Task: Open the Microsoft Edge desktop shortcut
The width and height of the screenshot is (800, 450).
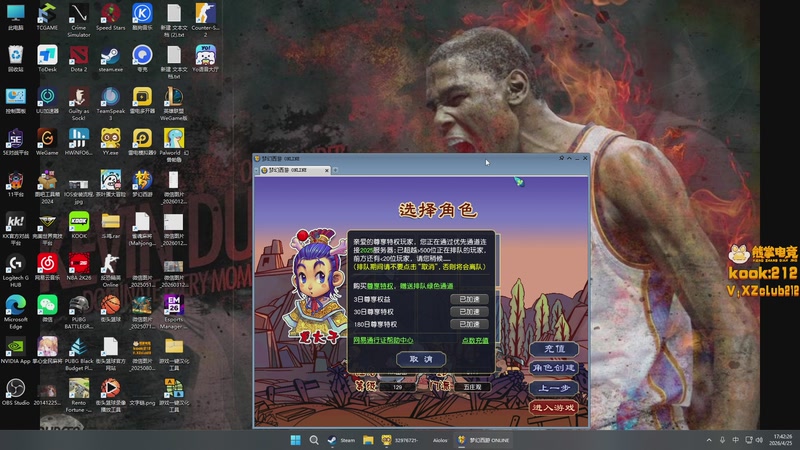Action: (16, 312)
